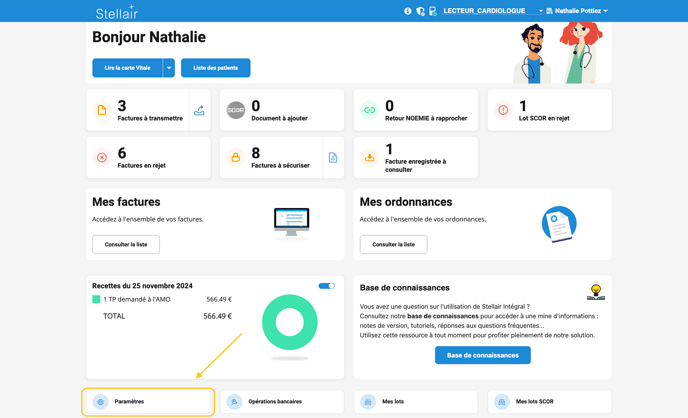Open the Facture enregistrée à consulter tile

(416, 157)
